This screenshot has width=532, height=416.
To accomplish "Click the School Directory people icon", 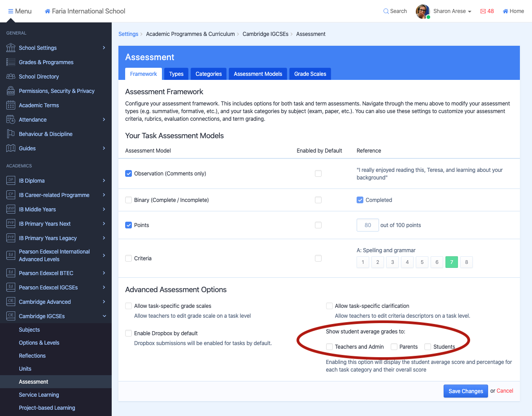I will [11, 76].
